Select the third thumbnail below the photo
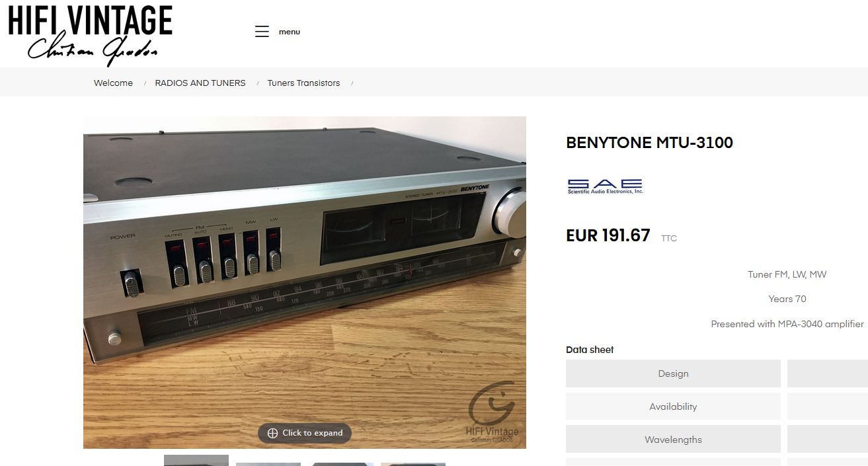Image resolution: width=868 pixels, height=466 pixels. [341, 464]
